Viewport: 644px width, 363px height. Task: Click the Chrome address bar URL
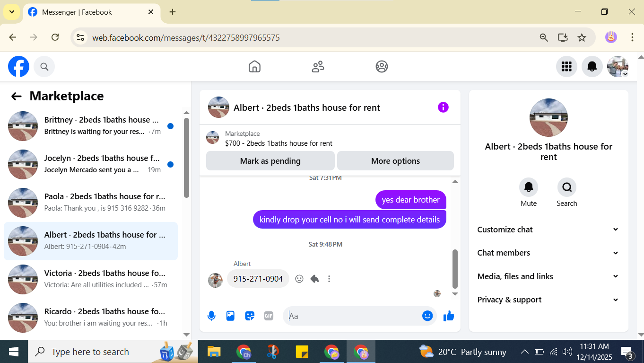186,38
